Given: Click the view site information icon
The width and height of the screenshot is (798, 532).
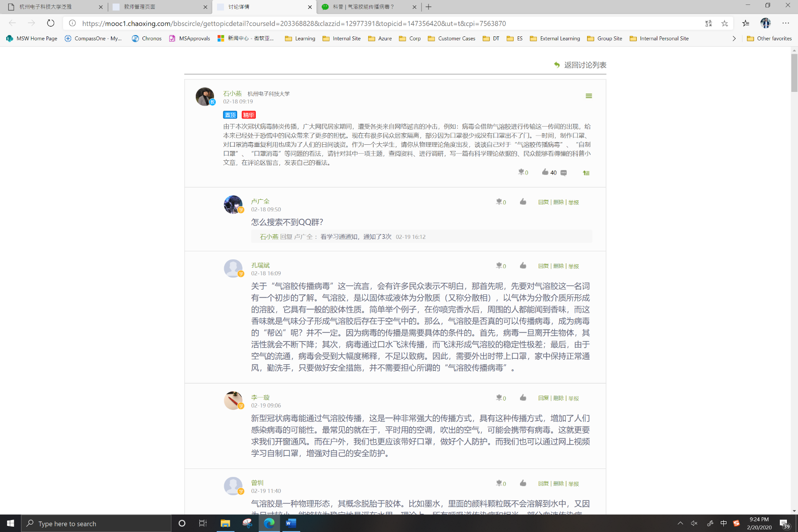Looking at the screenshot, I should (x=72, y=24).
